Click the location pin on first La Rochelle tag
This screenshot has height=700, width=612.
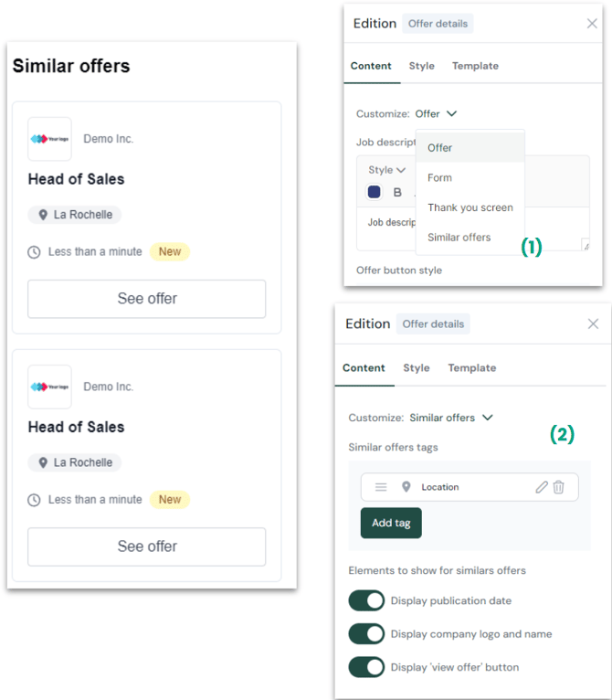click(x=43, y=215)
